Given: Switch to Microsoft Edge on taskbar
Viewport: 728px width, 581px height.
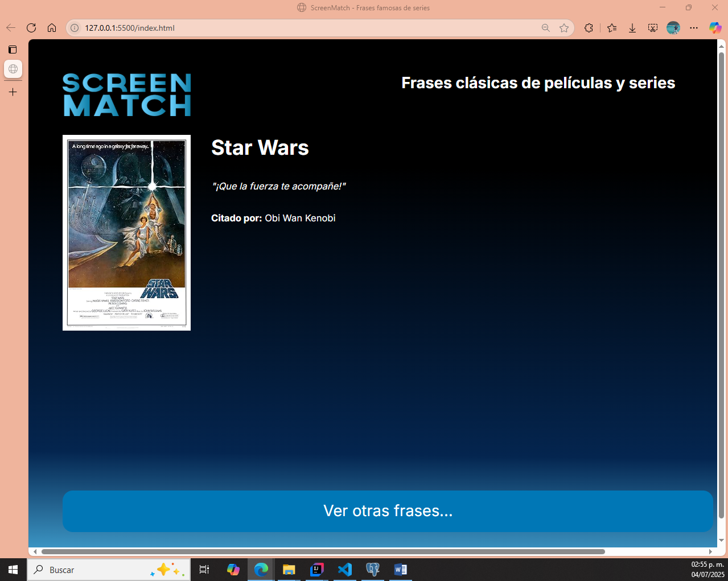Looking at the screenshot, I should (261, 570).
